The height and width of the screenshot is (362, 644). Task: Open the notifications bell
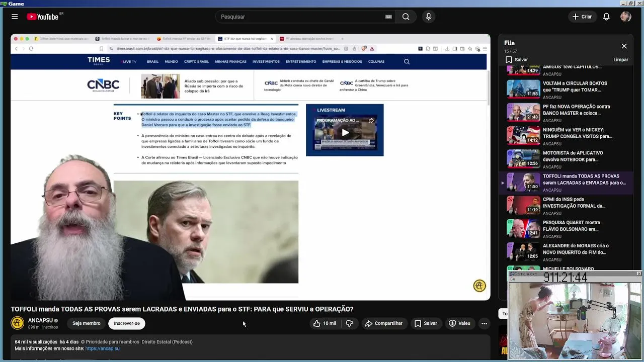click(606, 17)
